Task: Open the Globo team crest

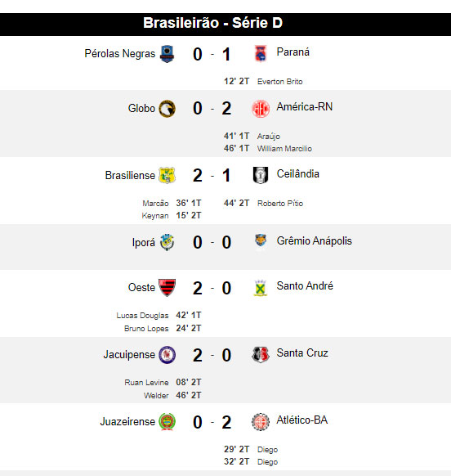Action: tap(167, 109)
